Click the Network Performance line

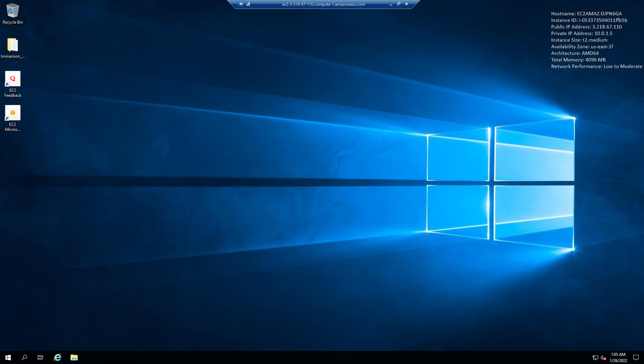point(597,66)
